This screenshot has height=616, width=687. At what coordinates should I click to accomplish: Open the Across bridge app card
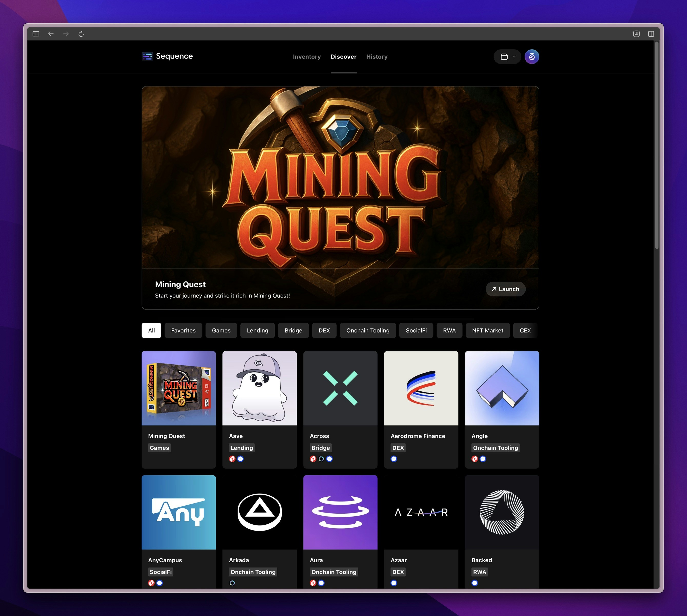pyautogui.click(x=340, y=409)
